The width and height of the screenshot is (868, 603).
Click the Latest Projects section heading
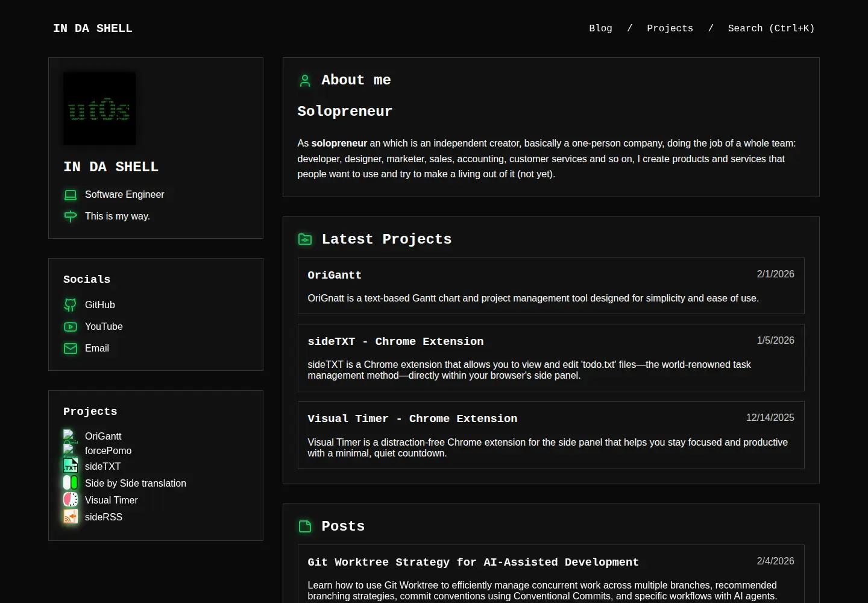tap(386, 239)
